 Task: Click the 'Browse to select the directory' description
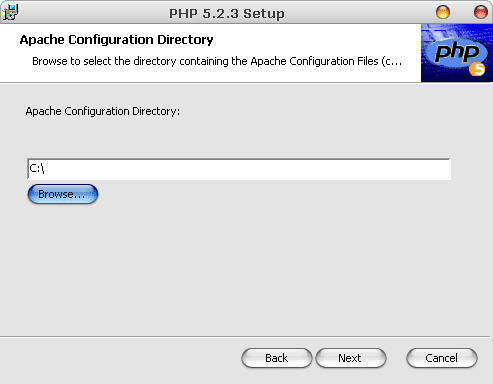(217, 61)
